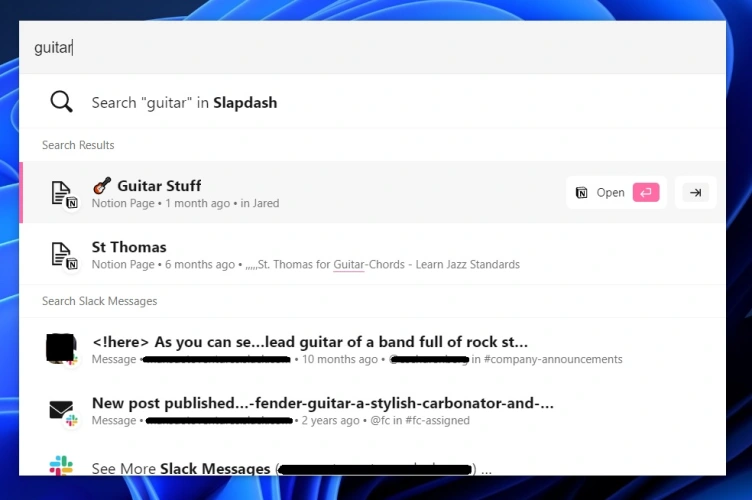Expand actions with the tab arrow button
This screenshot has width=752, height=500.
pyautogui.click(x=696, y=193)
